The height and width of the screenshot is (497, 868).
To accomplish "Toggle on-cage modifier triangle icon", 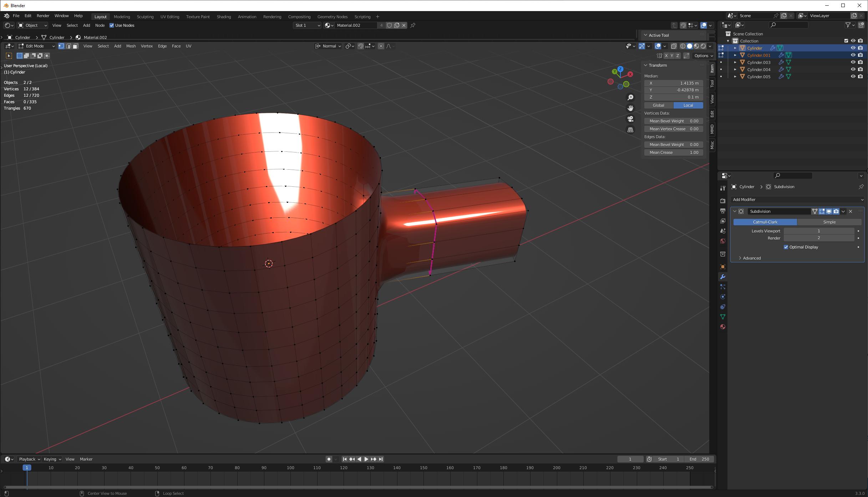I will click(x=815, y=211).
